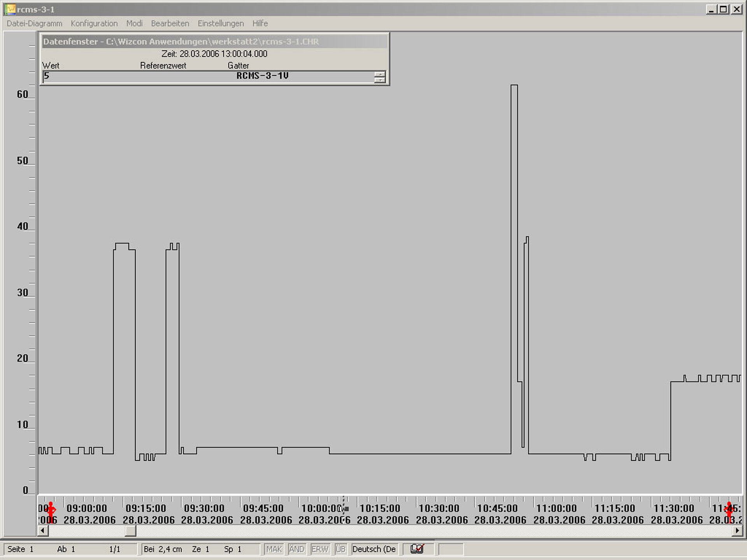
Task: Click the down arrow in the Datenfenster list
Action: (x=380, y=80)
